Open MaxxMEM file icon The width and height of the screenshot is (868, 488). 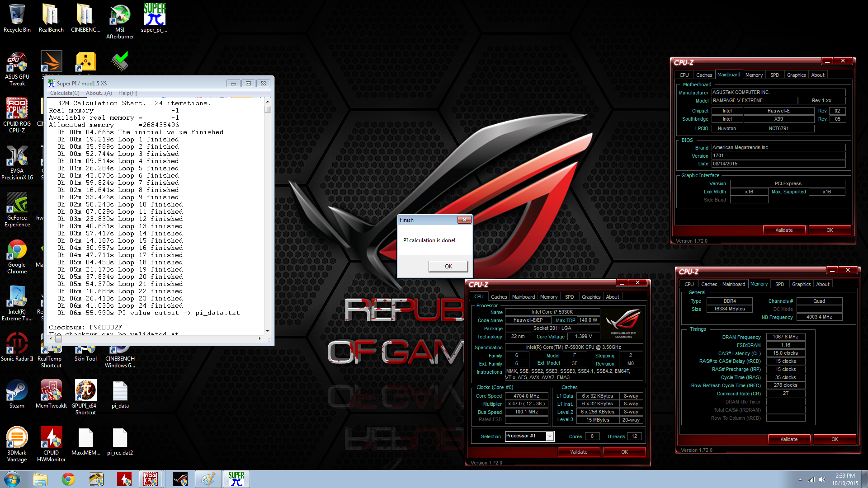tap(85, 441)
